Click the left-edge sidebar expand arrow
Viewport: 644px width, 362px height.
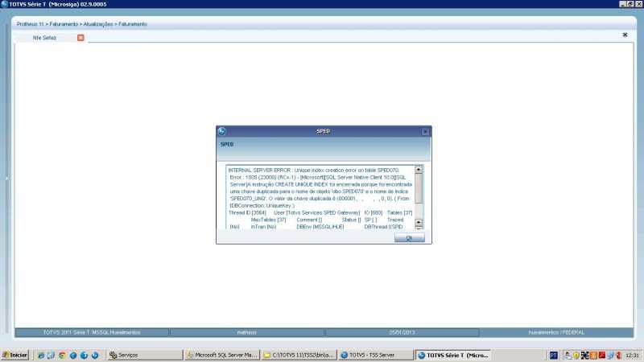click(x=6, y=179)
